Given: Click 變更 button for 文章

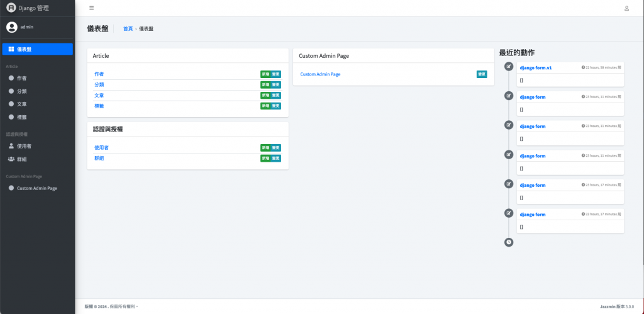Looking at the screenshot, I should click(276, 96).
